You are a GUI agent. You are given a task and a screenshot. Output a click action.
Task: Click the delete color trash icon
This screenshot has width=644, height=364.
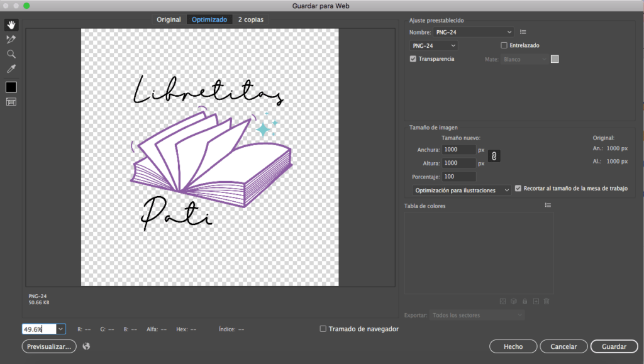coord(547,301)
